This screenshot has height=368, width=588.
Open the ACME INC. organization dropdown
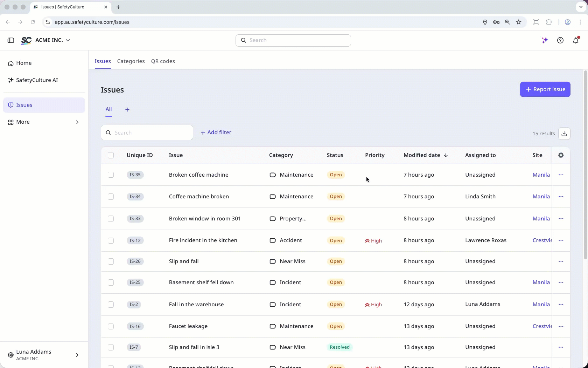[x=52, y=40]
